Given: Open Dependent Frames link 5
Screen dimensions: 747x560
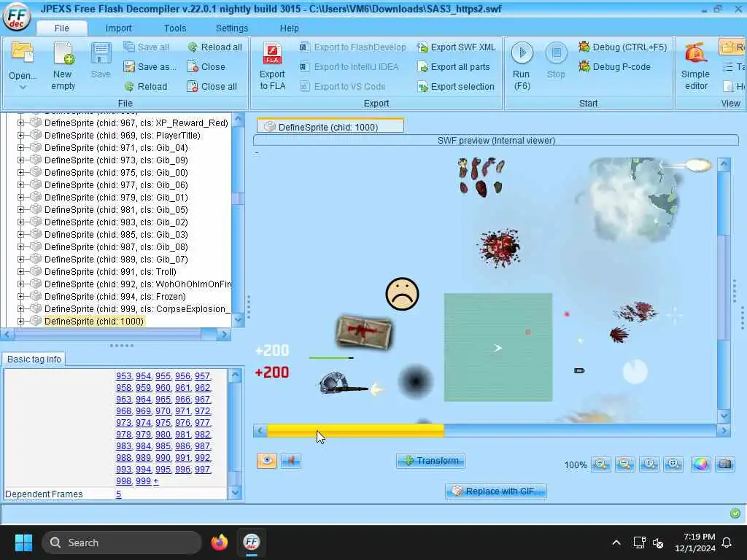Looking at the screenshot, I should [x=119, y=494].
